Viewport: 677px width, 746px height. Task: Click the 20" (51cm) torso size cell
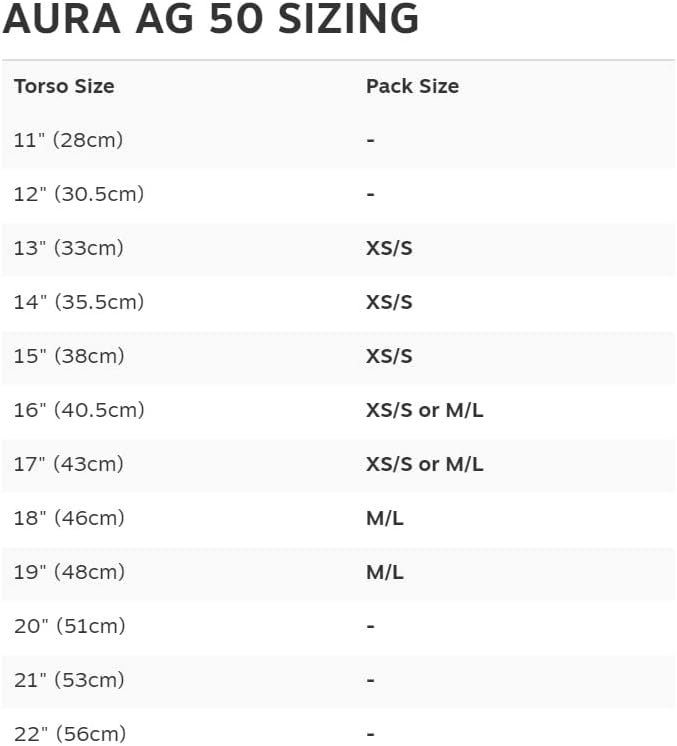tap(69, 626)
